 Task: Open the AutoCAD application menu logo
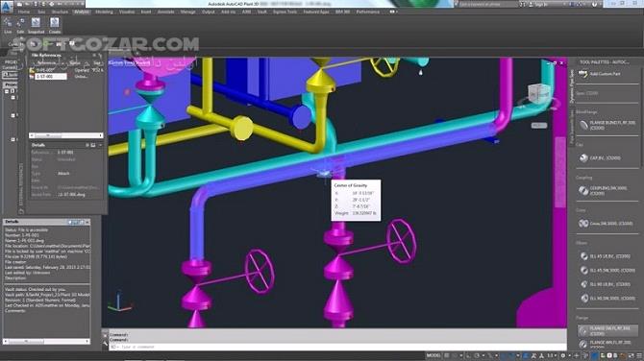coord(7,7)
